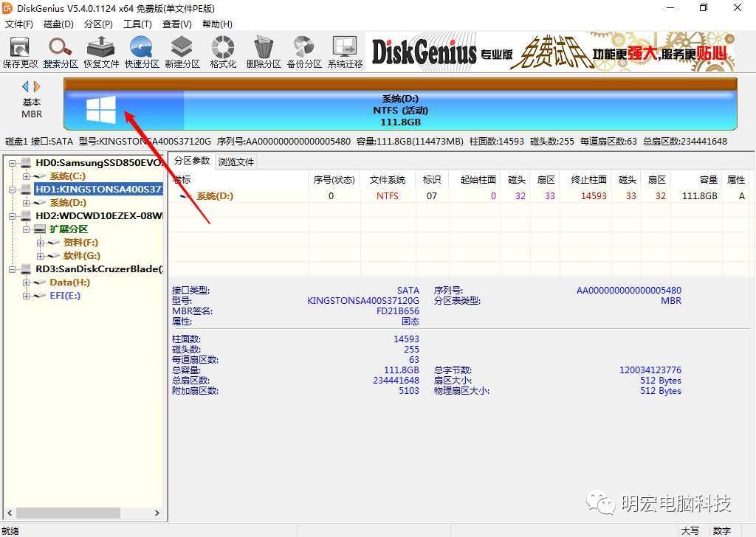756x537 pixels.
Task: Go to previous disk with left arrow
Action: pyautogui.click(x=26, y=87)
